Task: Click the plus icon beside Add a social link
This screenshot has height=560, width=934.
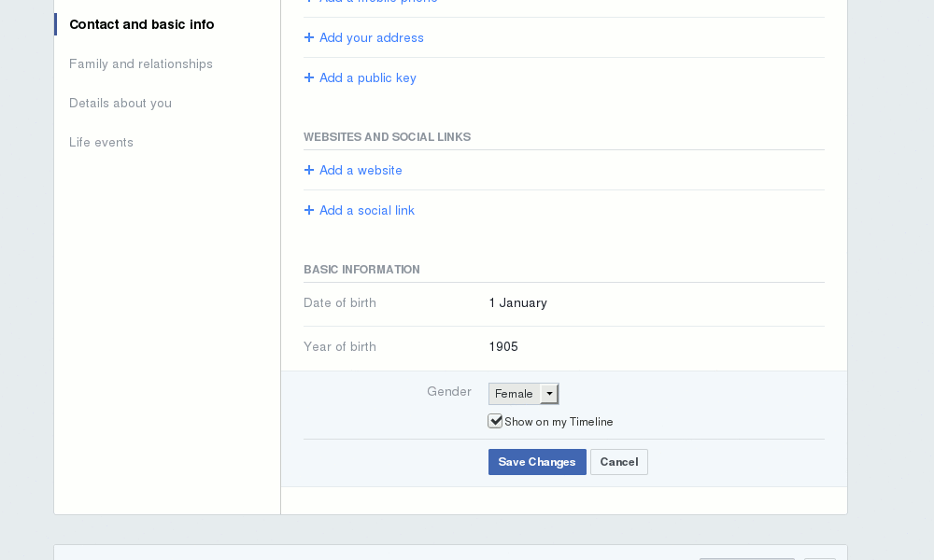Action: click(x=309, y=211)
